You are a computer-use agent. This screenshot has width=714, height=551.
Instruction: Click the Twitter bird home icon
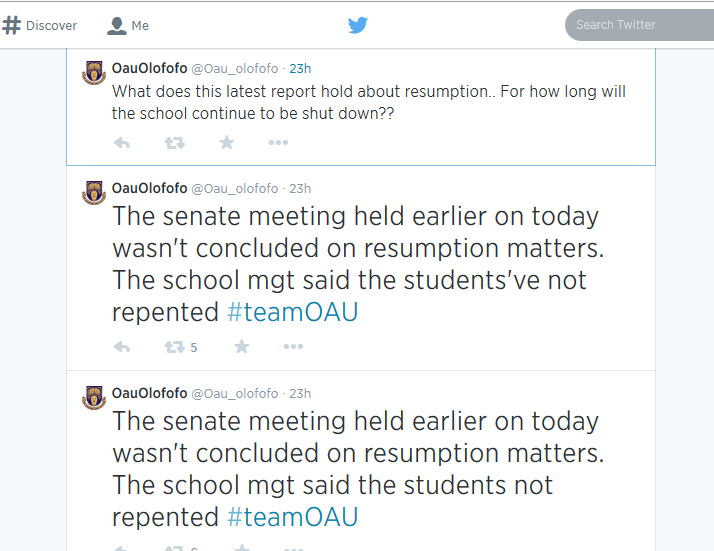click(x=358, y=25)
